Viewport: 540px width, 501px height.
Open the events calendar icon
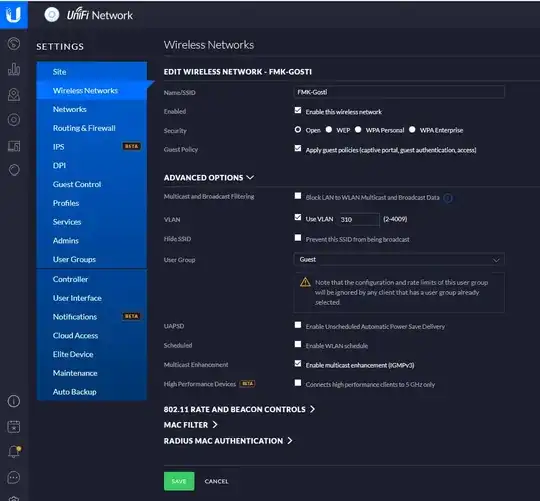coord(14,427)
